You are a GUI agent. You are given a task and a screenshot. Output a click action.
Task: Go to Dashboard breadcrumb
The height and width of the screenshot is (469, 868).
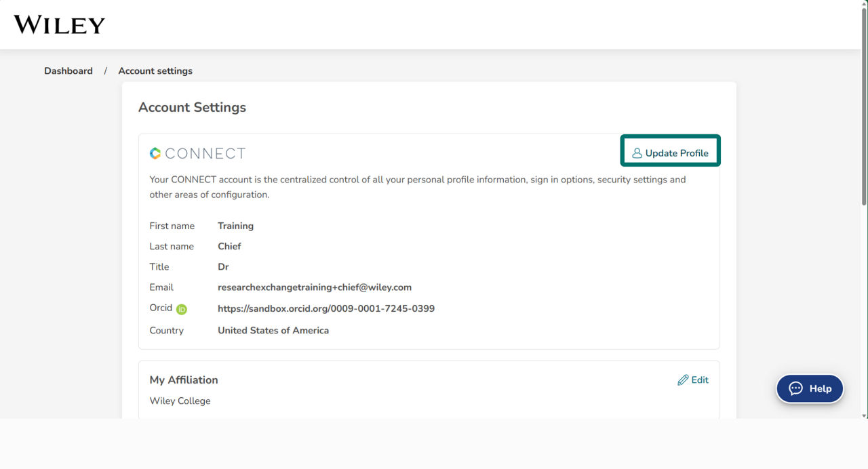tap(68, 71)
